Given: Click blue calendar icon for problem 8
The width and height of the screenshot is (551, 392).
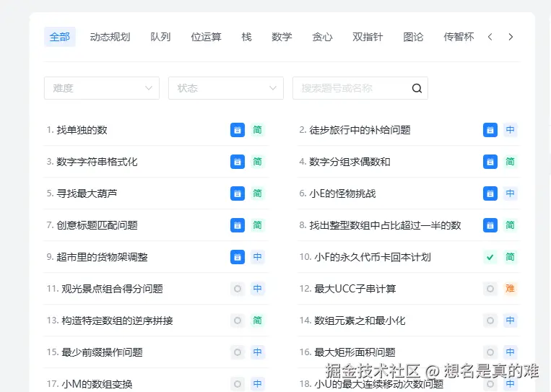Looking at the screenshot, I should pos(490,225).
